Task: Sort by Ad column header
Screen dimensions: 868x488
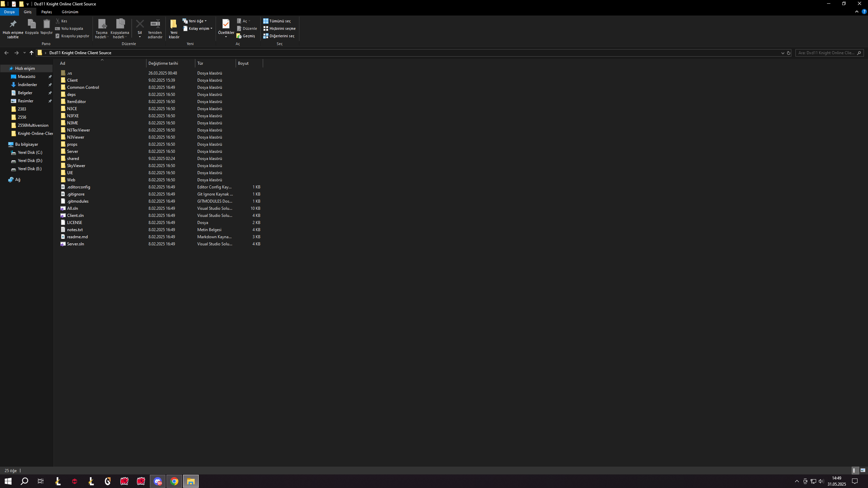Action: click(x=102, y=63)
